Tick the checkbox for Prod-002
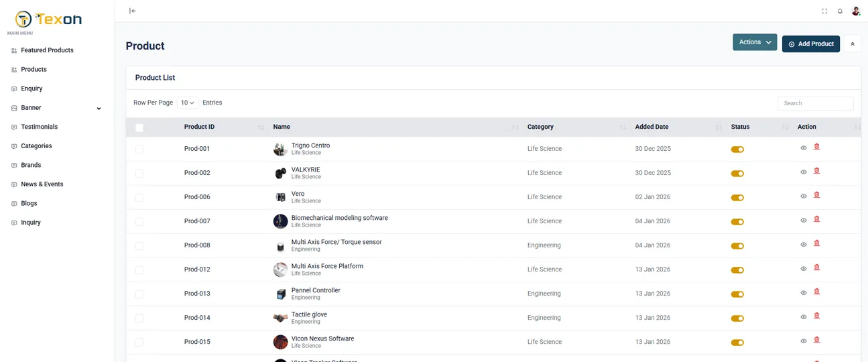This screenshot has width=868, height=362. 139,174
